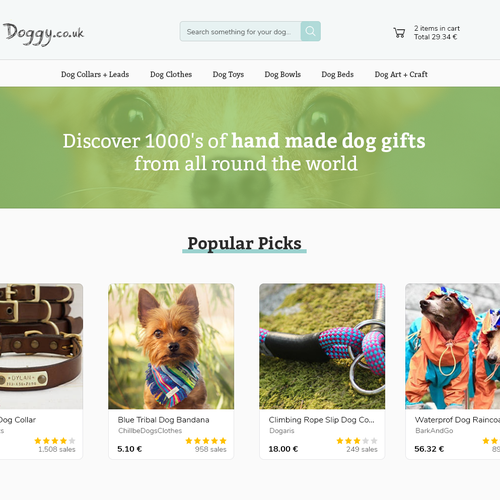Screen dimensions: 500x500
Task: Open the Dog Art + Craft category
Action: (x=401, y=74)
